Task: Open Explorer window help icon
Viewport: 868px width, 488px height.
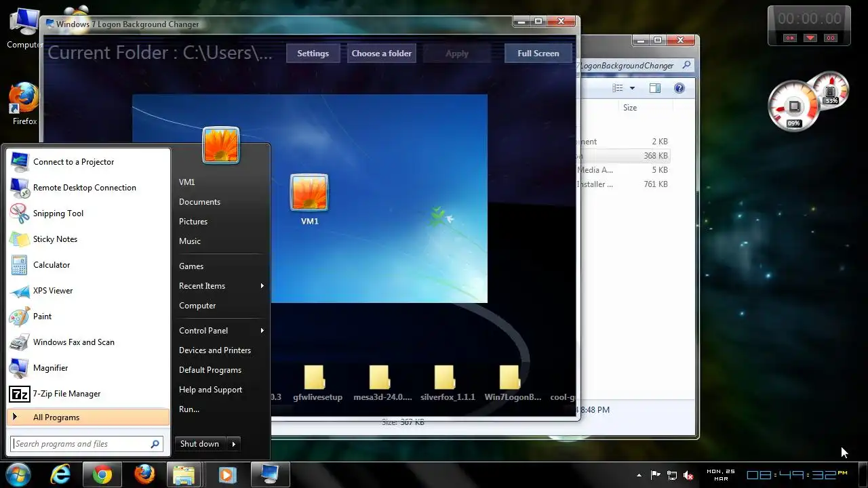Action: tap(679, 88)
